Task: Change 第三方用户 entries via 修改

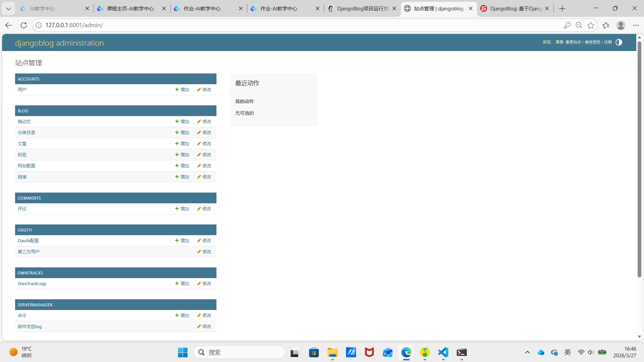Action: coord(204,252)
